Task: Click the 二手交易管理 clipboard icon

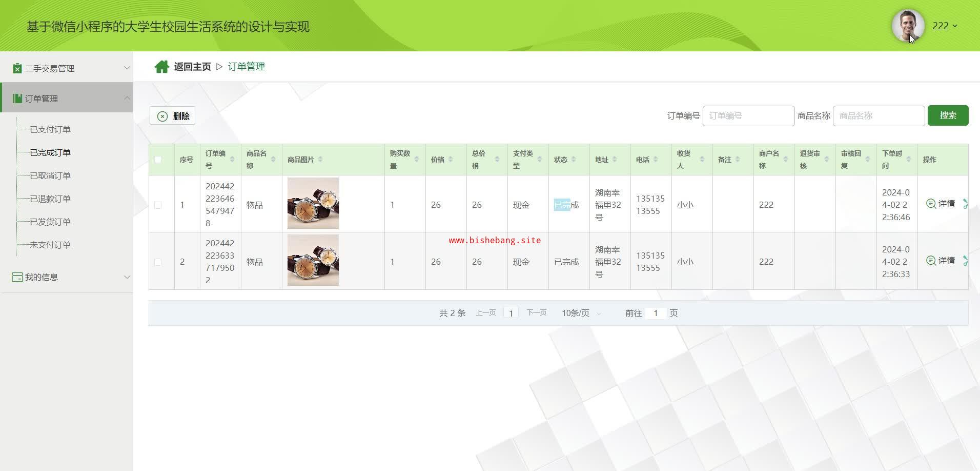Action: click(17, 68)
